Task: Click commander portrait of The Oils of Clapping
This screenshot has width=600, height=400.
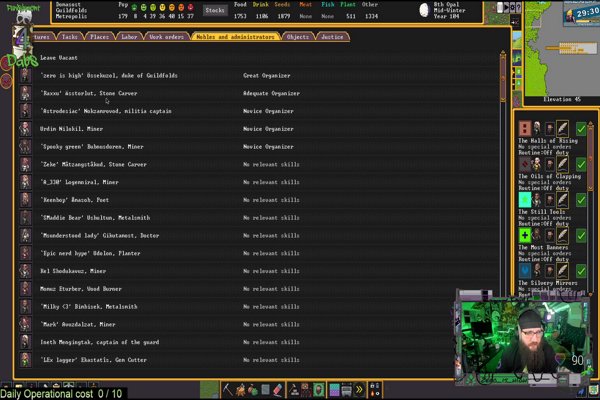Action: 537,164
